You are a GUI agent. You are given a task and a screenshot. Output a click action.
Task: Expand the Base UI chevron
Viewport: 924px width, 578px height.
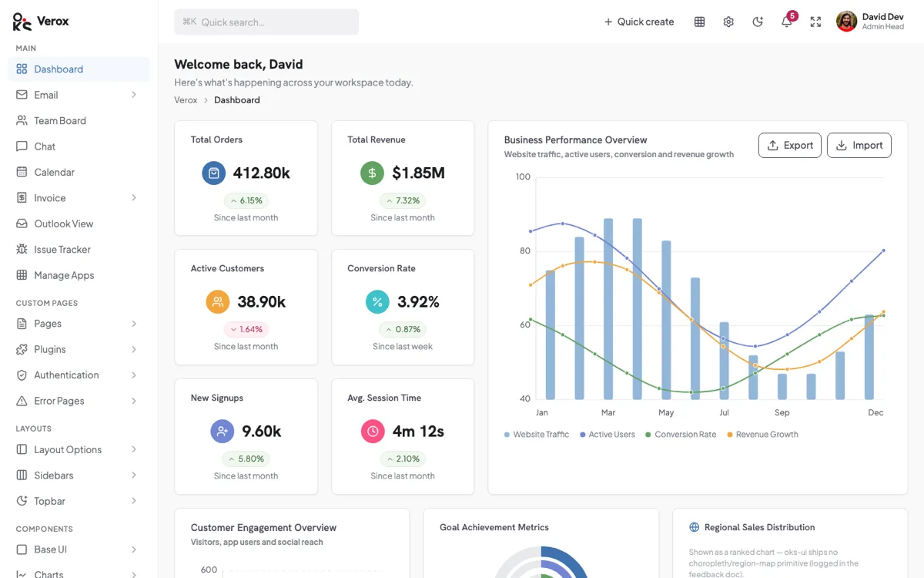134,549
